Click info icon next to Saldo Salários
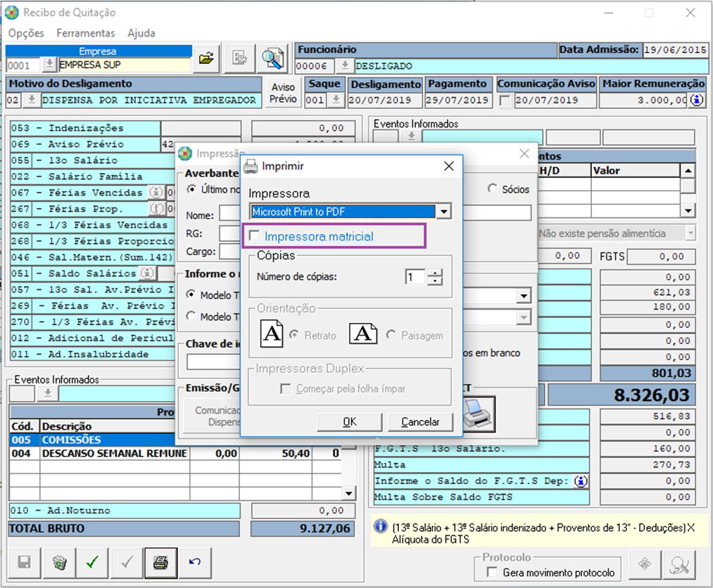The image size is (713, 588). click(x=147, y=273)
